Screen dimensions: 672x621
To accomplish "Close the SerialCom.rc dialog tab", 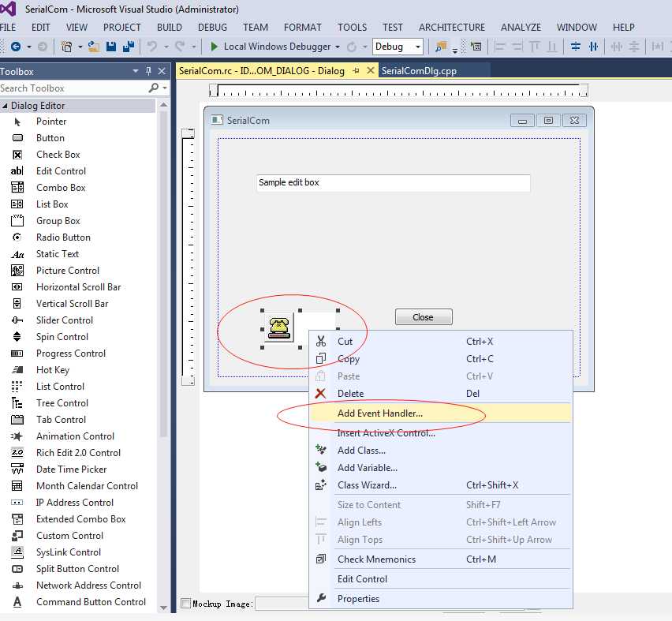I will click(370, 70).
